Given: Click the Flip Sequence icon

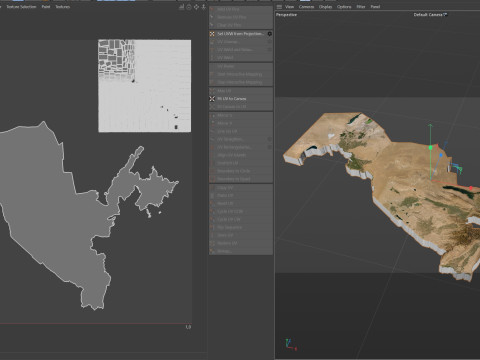Looking at the screenshot, I should click(212, 227).
